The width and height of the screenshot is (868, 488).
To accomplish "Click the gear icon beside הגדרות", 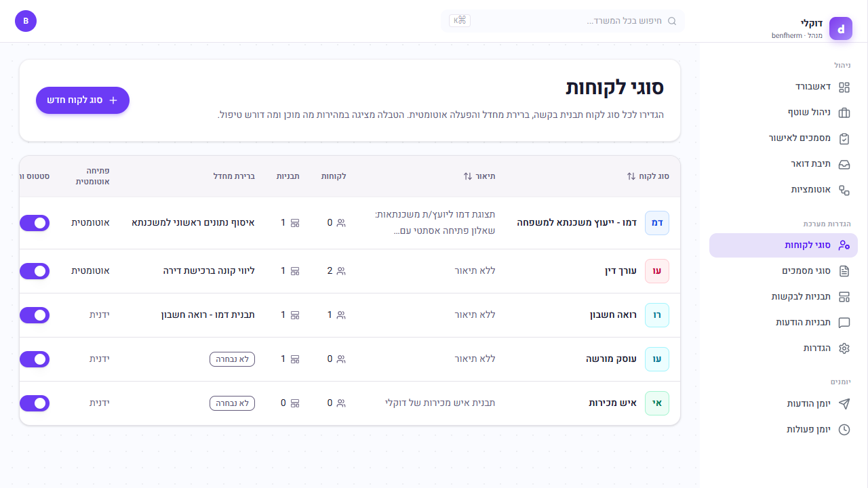I will click(x=844, y=348).
